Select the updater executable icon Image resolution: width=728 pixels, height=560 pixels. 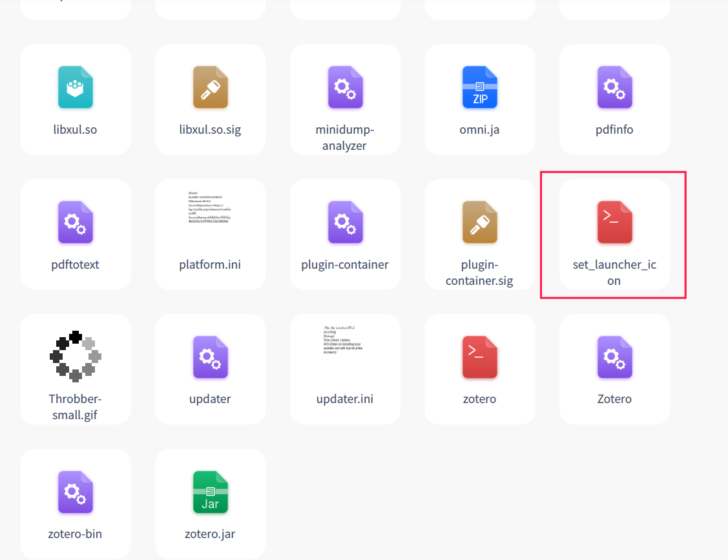tap(211, 357)
